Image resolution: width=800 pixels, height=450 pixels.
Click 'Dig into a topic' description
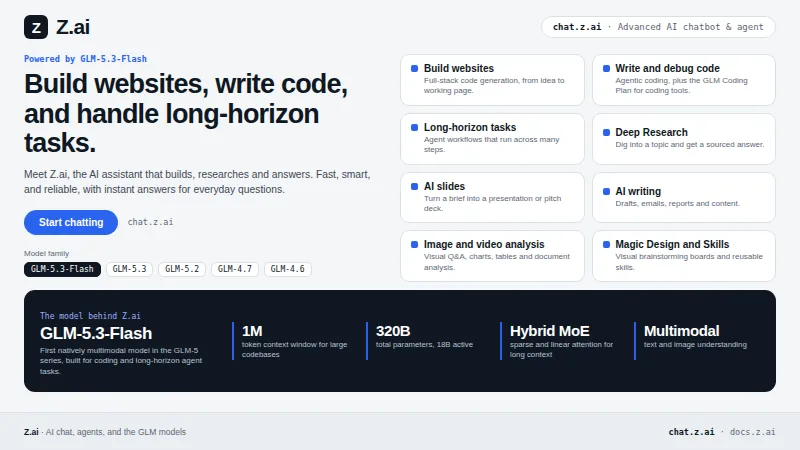689,145
